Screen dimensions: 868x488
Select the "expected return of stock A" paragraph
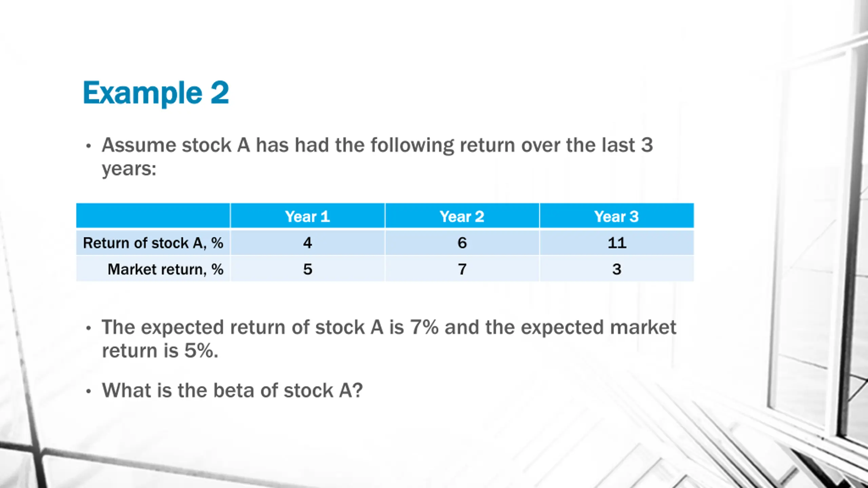(389, 339)
